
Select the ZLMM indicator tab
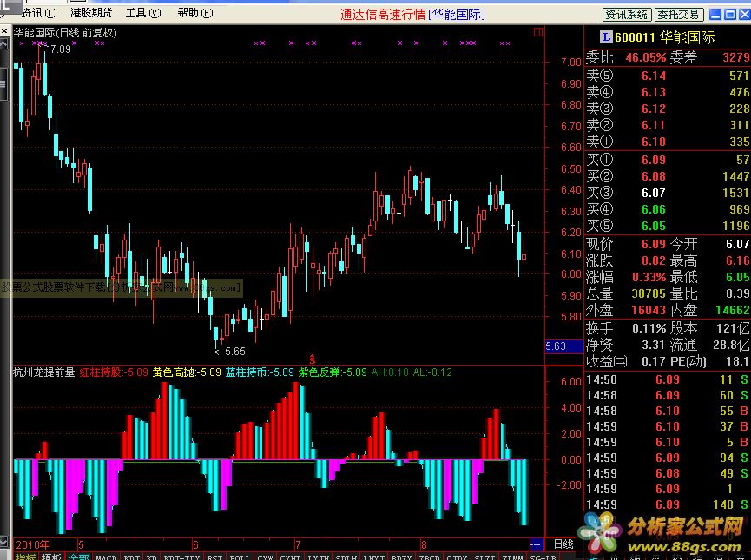512,557
